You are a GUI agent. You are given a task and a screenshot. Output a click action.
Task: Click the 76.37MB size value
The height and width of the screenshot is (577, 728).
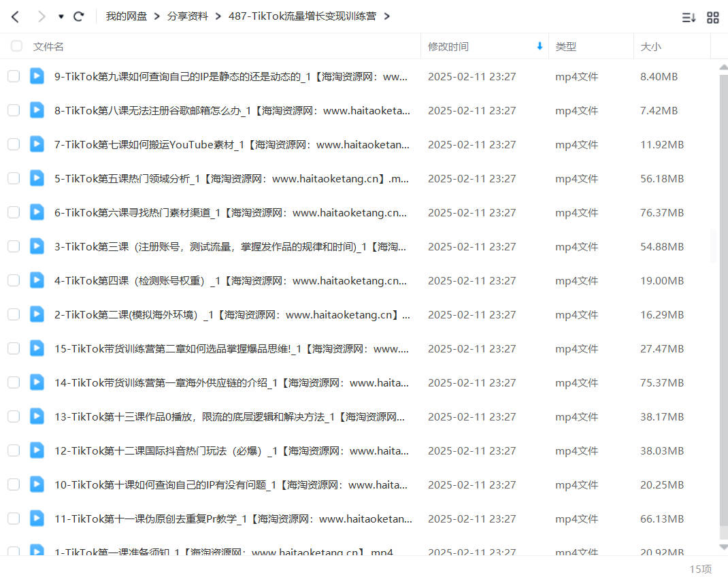click(661, 212)
